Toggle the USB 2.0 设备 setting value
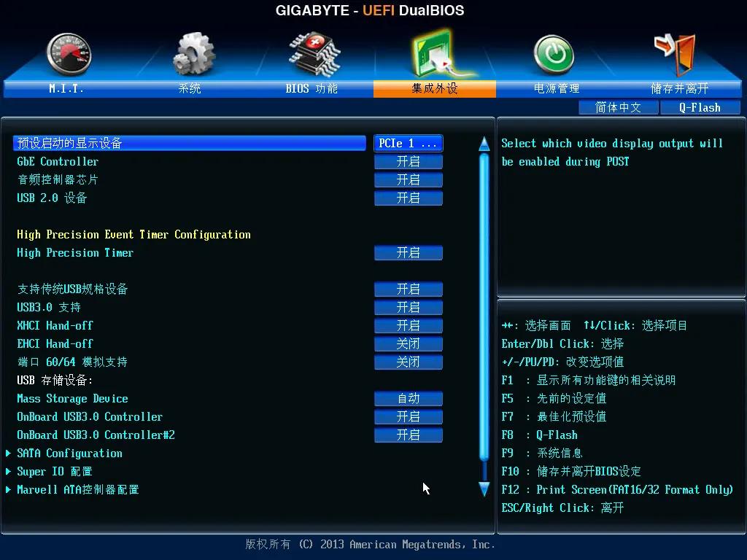 pyautogui.click(x=409, y=198)
